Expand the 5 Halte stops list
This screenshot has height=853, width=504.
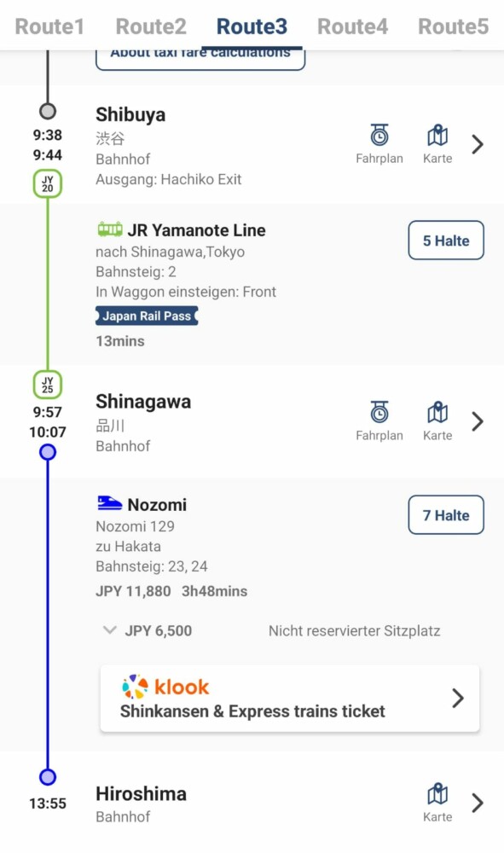click(446, 241)
